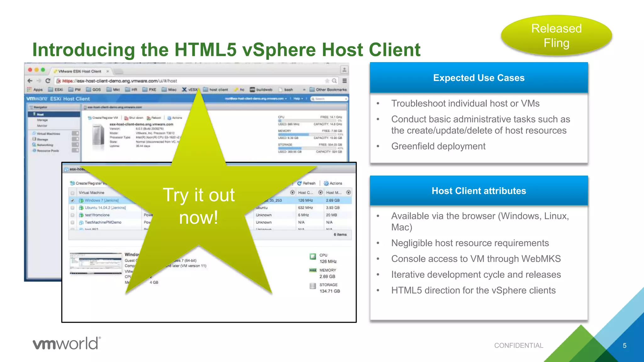Click Refresh in the VM list toolbar
This screenshot has height=362, width=644.
tap(307, 183)
